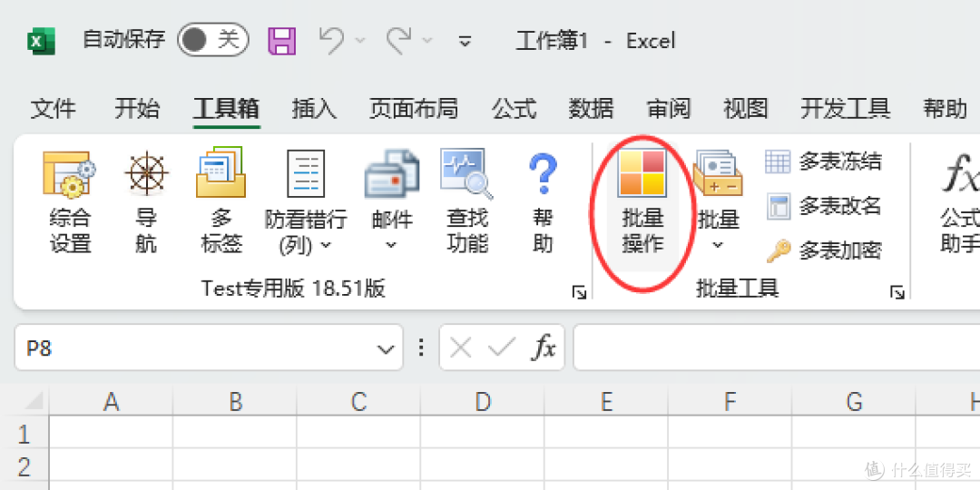The image size is (980, 490).
Task: Open the redo history dropdown arrow
Action: click(427, 41)
